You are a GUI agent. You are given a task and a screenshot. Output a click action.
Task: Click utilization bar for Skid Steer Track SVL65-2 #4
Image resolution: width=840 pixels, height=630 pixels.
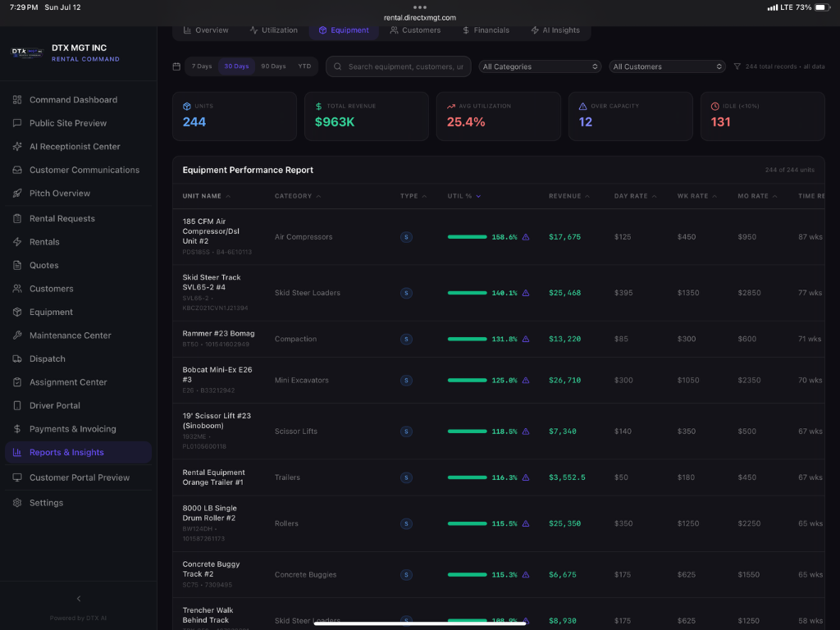tap(467, 293)
